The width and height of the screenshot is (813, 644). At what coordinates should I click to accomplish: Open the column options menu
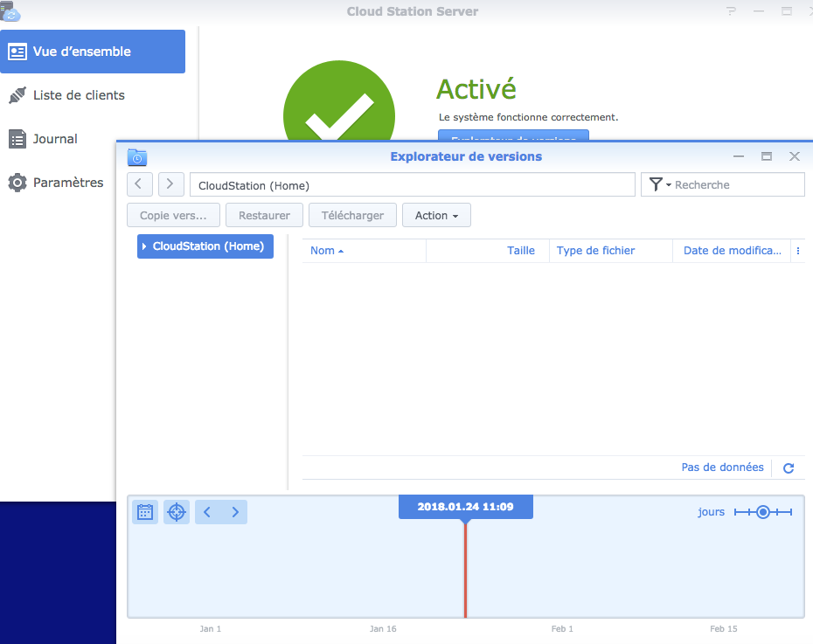798,251
